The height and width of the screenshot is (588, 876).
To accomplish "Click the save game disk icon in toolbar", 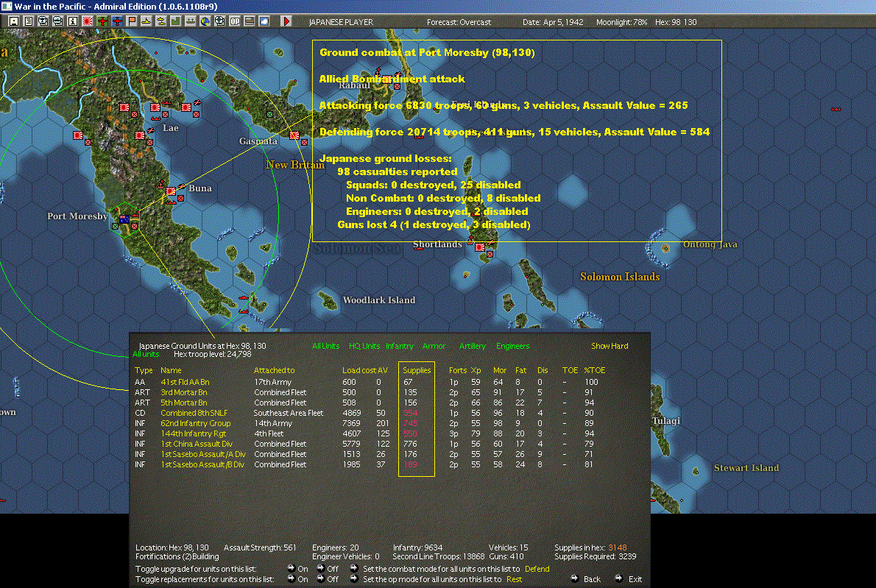I will 14,21.
